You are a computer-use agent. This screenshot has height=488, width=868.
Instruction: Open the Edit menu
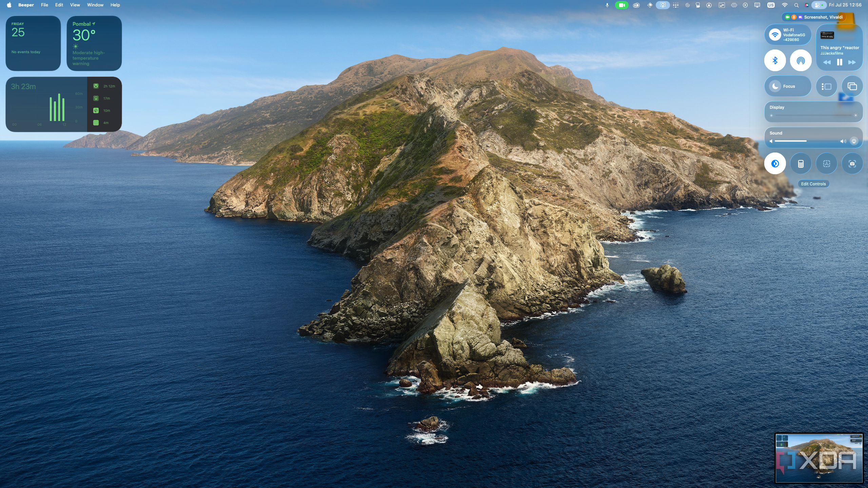[x=59, y=5]
